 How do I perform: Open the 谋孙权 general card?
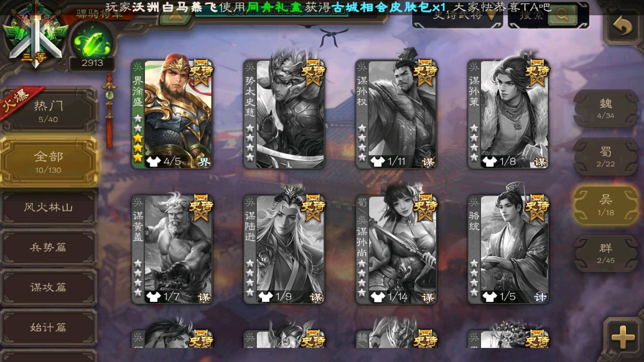[x=396, y=114]
